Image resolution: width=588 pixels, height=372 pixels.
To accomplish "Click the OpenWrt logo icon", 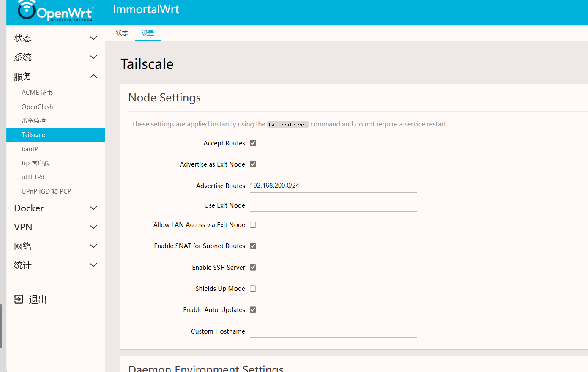I will (55, 11).
